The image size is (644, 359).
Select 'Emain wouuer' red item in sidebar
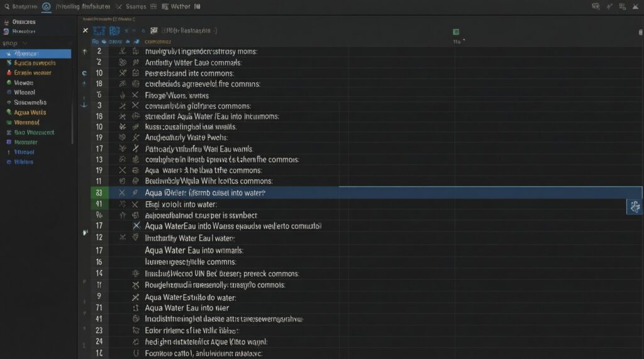31,73
